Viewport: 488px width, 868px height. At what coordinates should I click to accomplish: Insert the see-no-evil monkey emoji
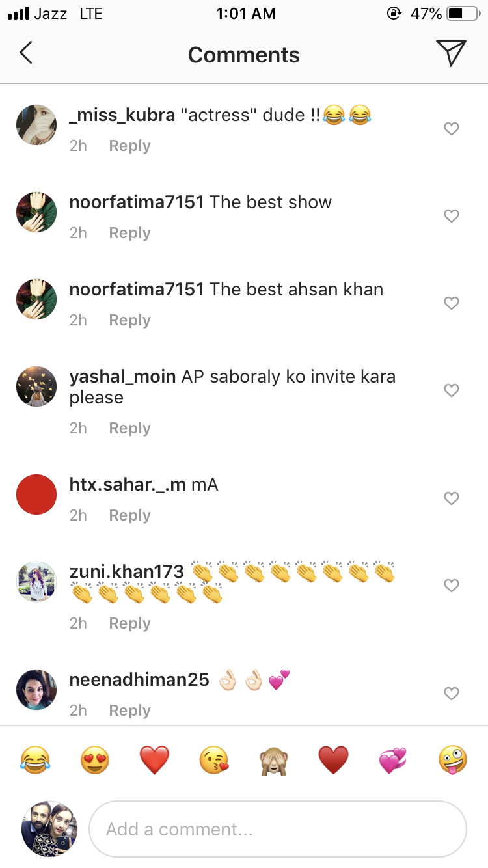click(274, 759)
